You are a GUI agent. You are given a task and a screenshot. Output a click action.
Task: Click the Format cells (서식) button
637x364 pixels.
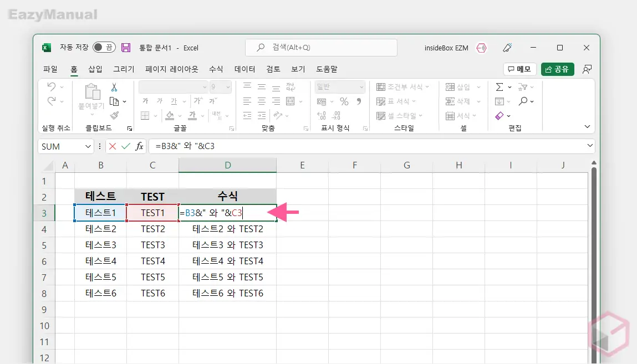click(461, 116)
